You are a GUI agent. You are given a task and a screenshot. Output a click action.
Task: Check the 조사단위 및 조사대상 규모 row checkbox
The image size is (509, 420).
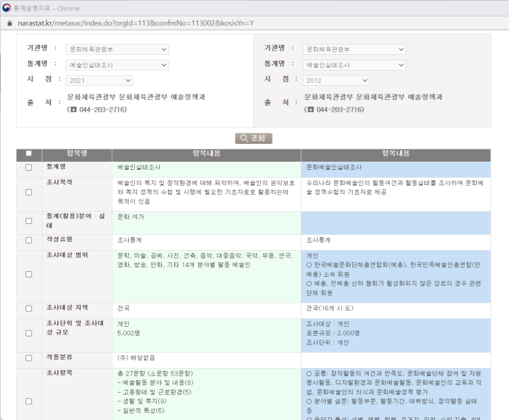pos(29,334)
